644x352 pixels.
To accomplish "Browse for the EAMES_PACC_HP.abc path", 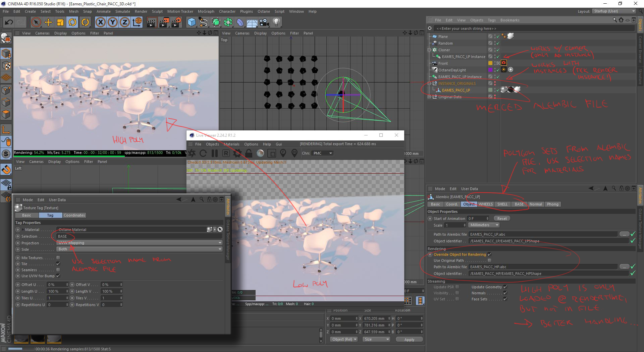I will click(624, 267).
